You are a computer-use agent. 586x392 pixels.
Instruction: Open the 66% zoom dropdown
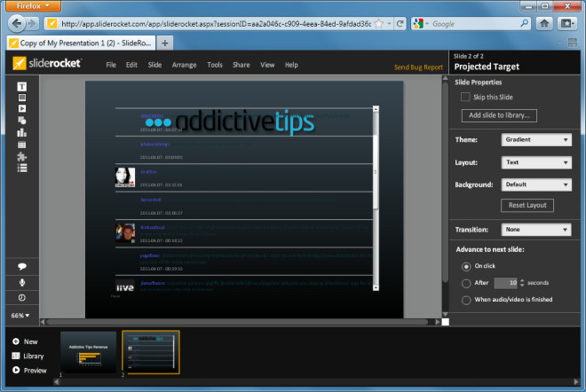[x=20, y=316]
